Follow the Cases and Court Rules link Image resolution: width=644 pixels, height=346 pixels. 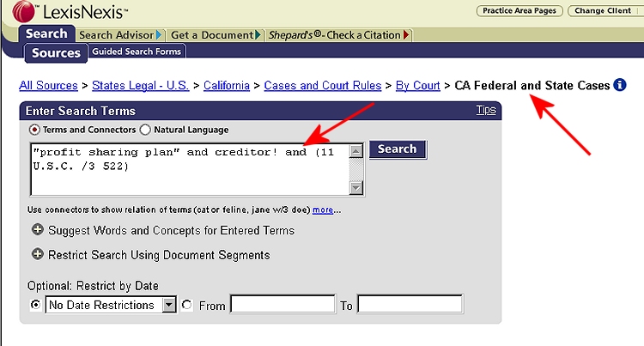click(x=323, y=85)
